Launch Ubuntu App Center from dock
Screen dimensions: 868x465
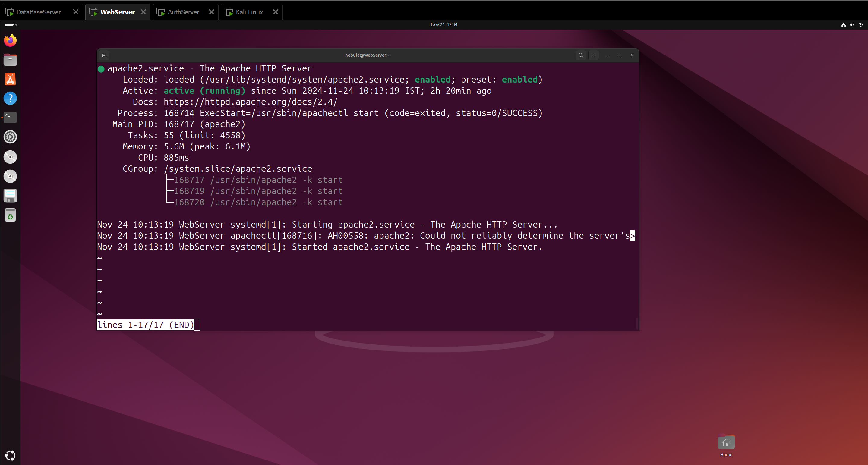tap(10, 80)
